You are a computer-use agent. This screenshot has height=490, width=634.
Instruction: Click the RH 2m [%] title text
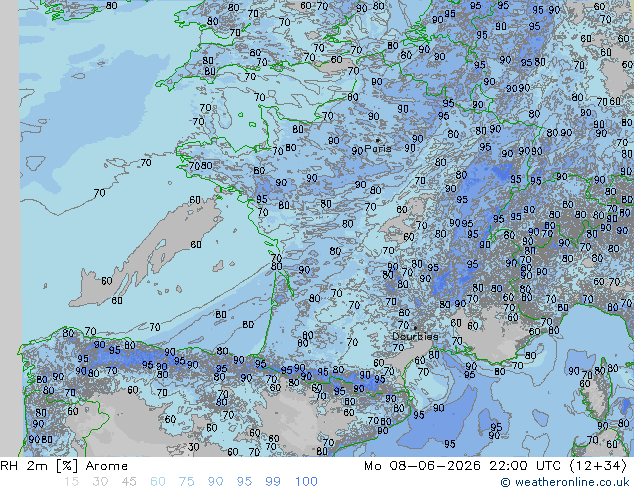[x=39, y=466]
